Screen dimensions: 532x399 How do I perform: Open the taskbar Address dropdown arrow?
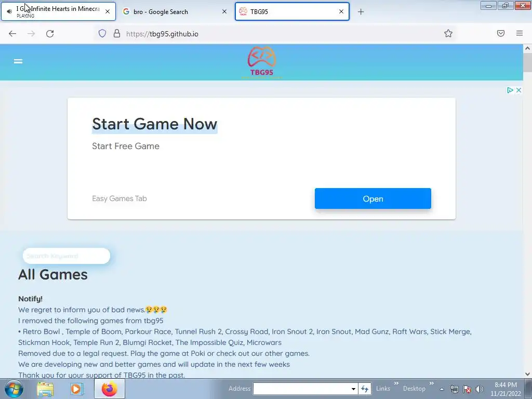pyautogui.click(x=353, y=389)
